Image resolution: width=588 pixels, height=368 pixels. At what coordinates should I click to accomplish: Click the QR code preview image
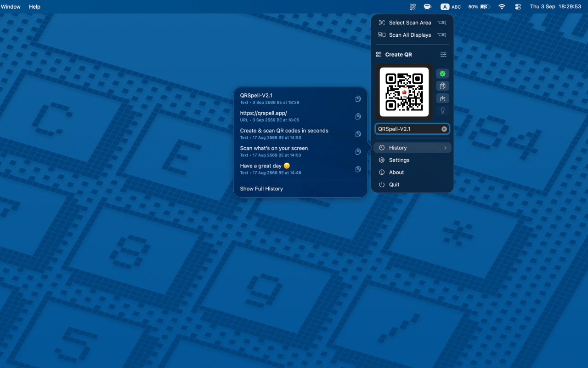coord(404,92)
